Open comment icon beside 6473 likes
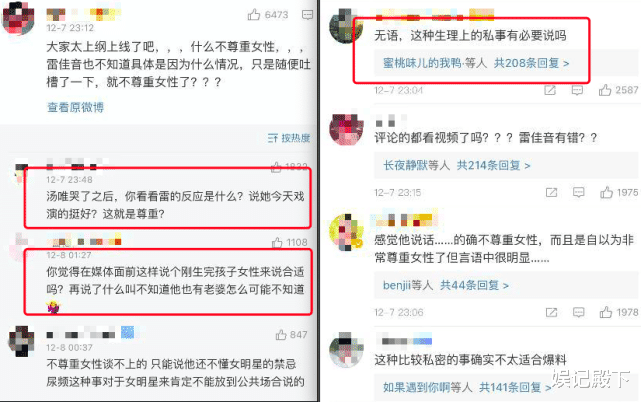641x402 pixels. [x=307, y=15]
